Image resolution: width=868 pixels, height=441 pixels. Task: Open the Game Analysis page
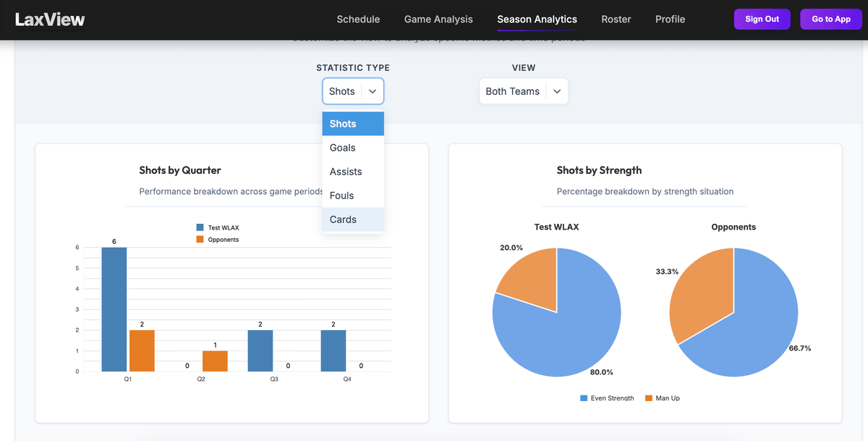click(x=438, y=20)
